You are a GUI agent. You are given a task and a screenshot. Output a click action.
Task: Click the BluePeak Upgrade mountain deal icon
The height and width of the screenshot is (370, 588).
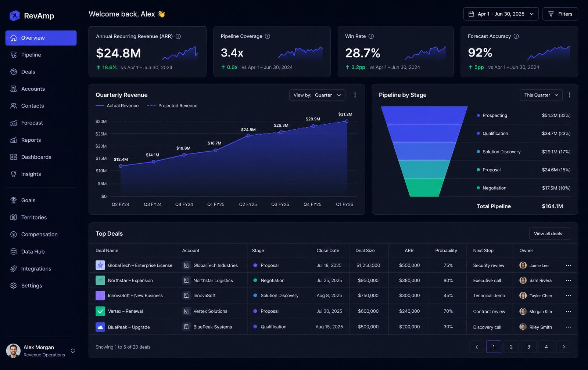pos(100,327)
